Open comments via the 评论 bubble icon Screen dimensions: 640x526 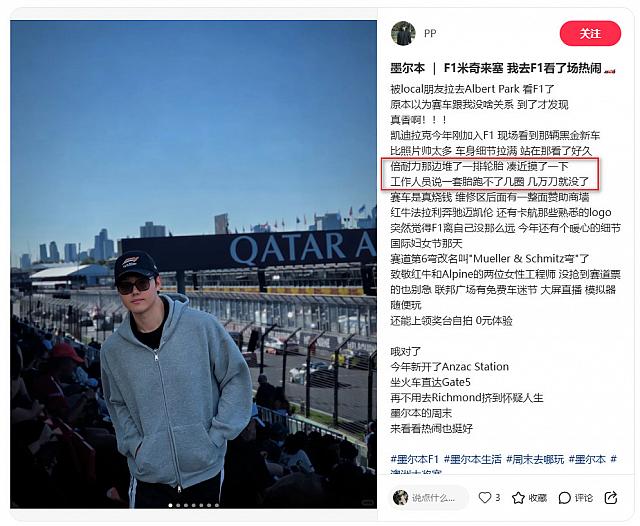(564, 498)
